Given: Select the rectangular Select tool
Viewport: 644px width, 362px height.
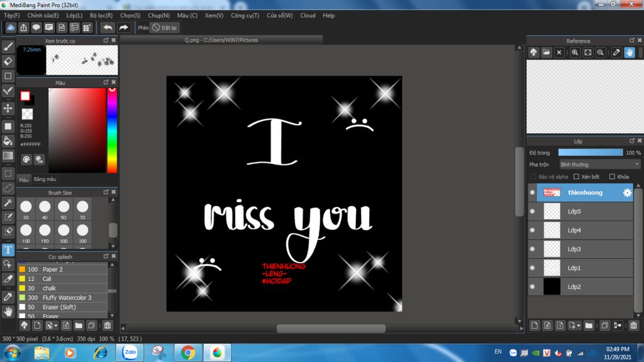Looking at the screenshot, I should pos(8,173).
